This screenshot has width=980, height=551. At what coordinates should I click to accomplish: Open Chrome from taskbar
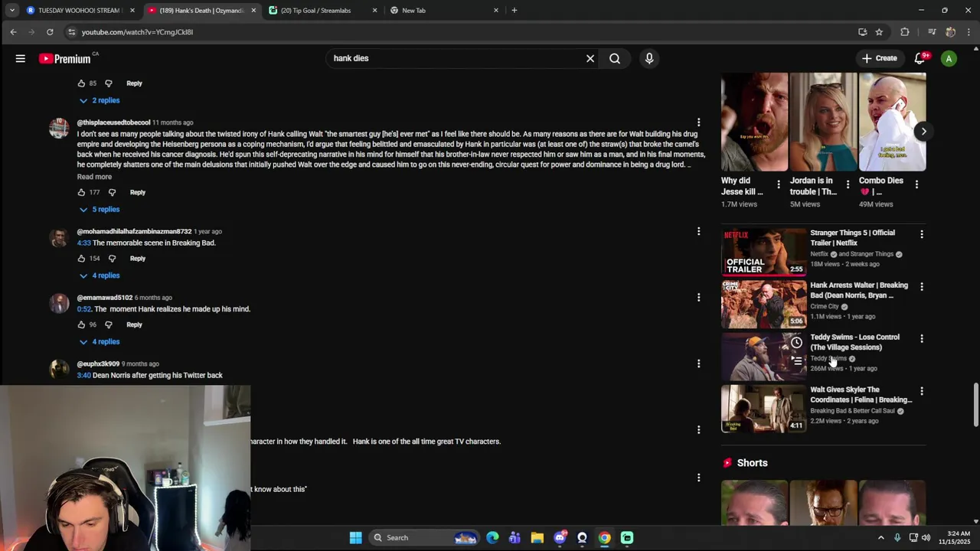(x=605, y=537)
